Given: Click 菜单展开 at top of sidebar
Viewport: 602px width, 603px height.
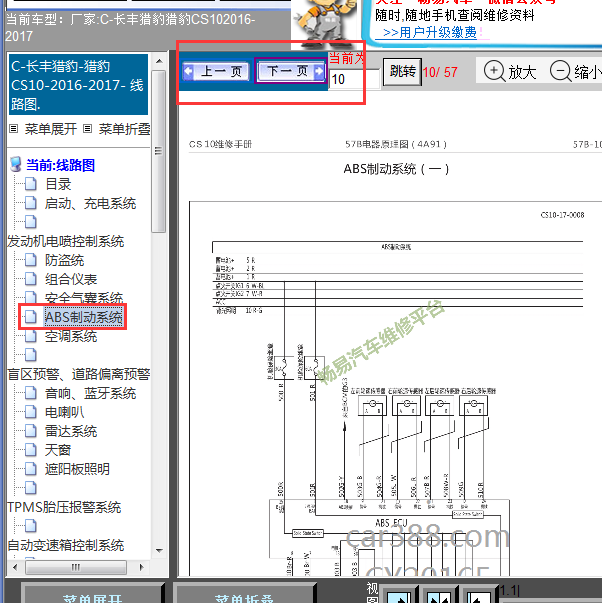Looking at the screenshot, I should pyautogui.click(x=51, y=129).
